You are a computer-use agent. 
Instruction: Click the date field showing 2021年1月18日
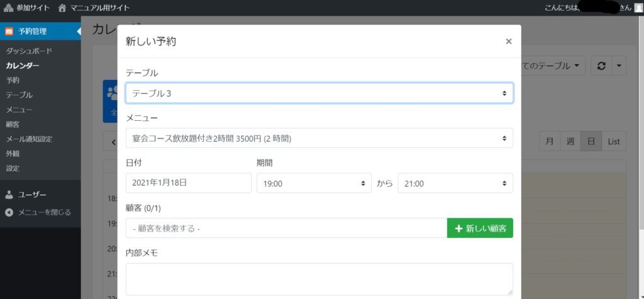pyautogui.click(x=189, y=183)
